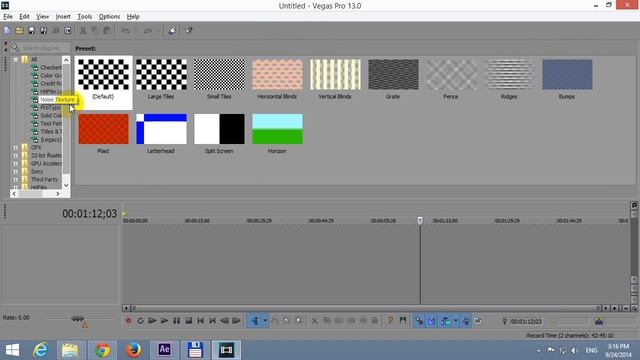Toggle Automatic Crossfades button
The image size is (640, 360).
(431, 321)
